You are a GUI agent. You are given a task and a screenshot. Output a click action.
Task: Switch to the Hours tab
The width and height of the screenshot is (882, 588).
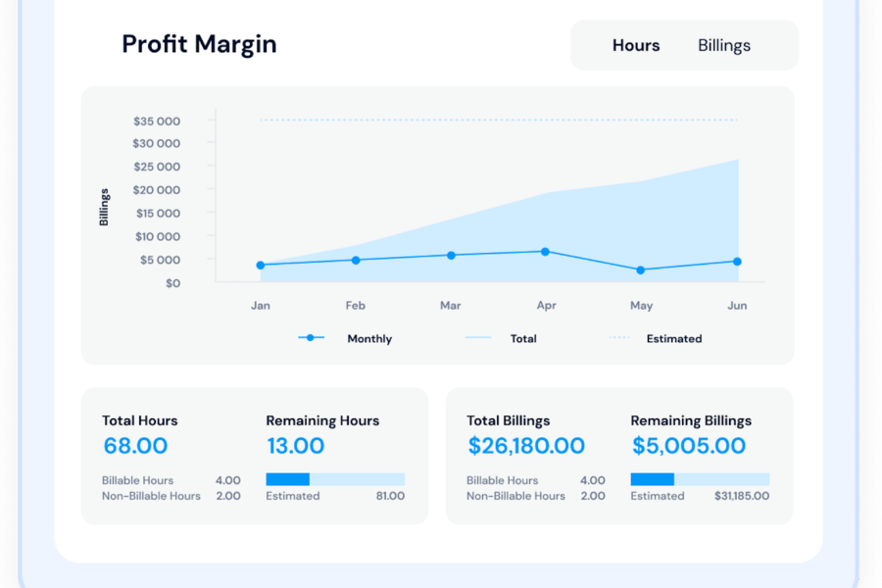click(x=636, y=45)
